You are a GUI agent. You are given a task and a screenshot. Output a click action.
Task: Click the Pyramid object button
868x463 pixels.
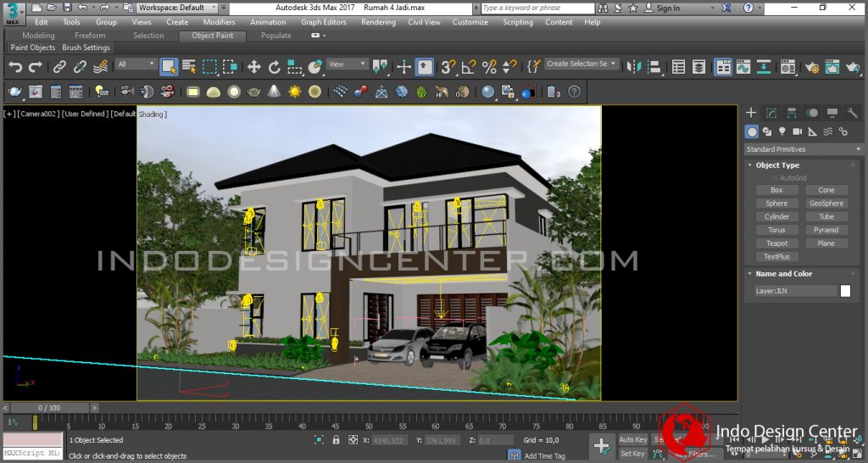826,230
